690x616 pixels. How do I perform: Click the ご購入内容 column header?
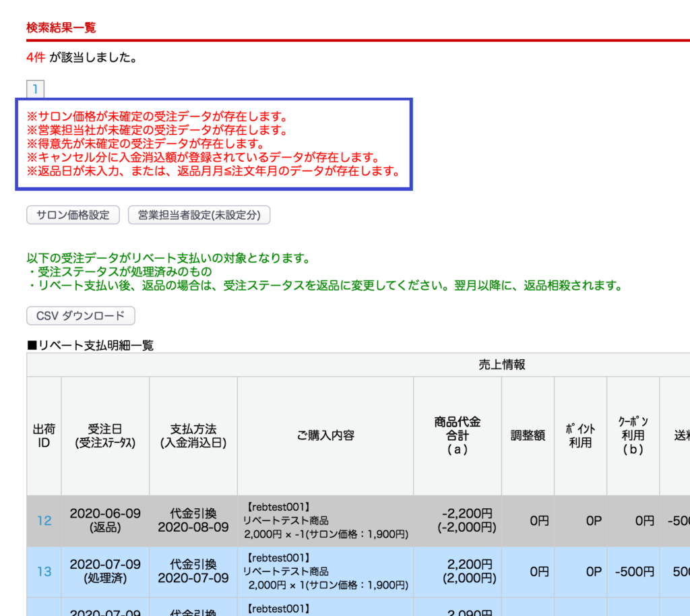[325, 435]
